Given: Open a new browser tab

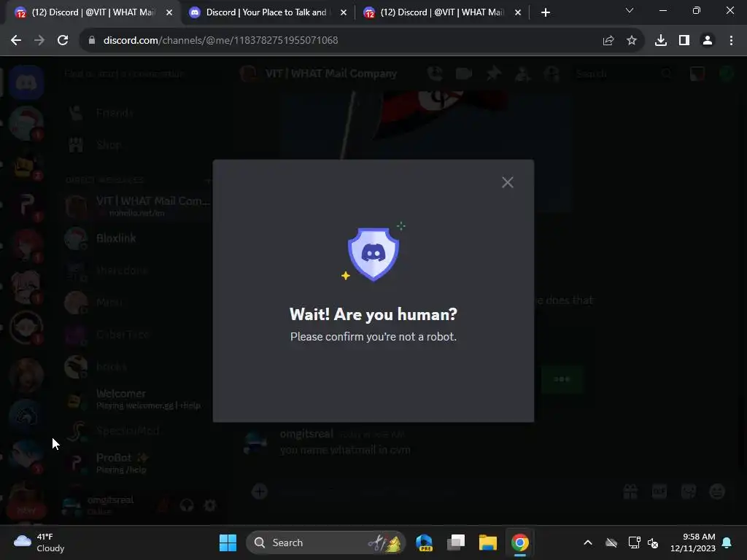Looking at the screenshot, I should 546,13.
